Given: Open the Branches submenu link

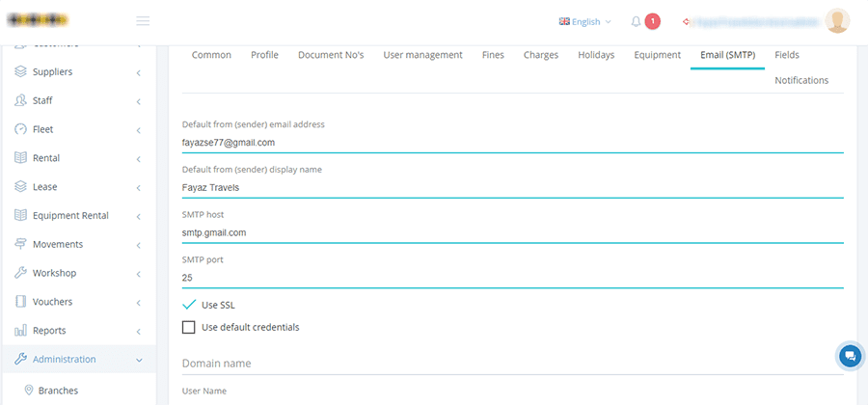Looking at the screenshot, I should [x=58, y=391].
